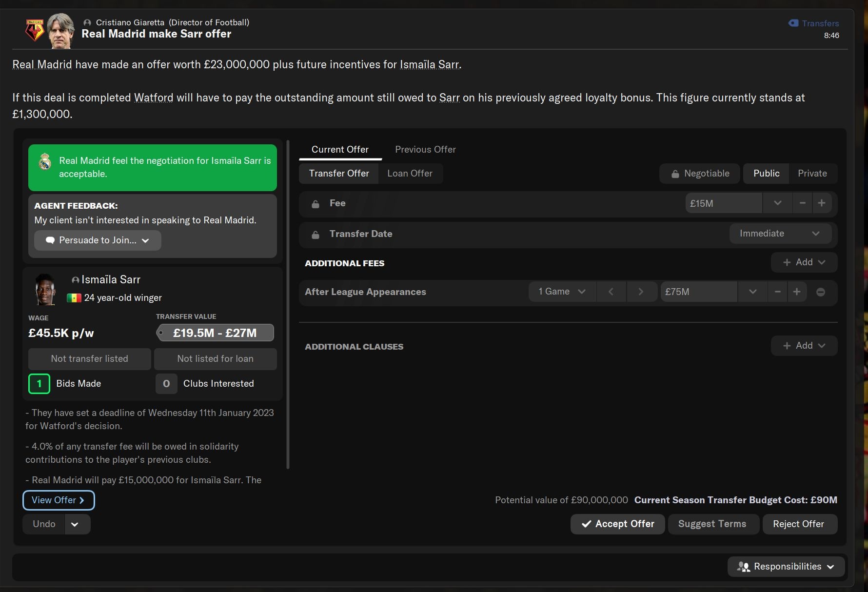
Task: Set the offer visibility to Private
Action: click(x=812, y=174)
